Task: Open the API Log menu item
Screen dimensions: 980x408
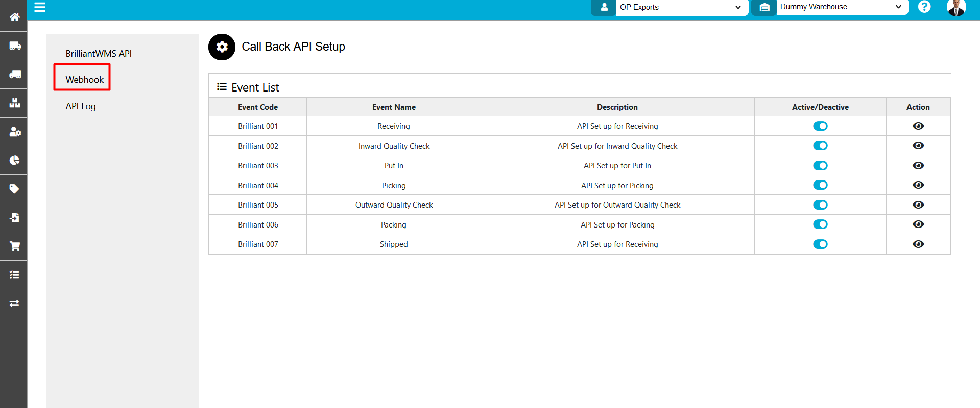Action: [x=81, y=106]
